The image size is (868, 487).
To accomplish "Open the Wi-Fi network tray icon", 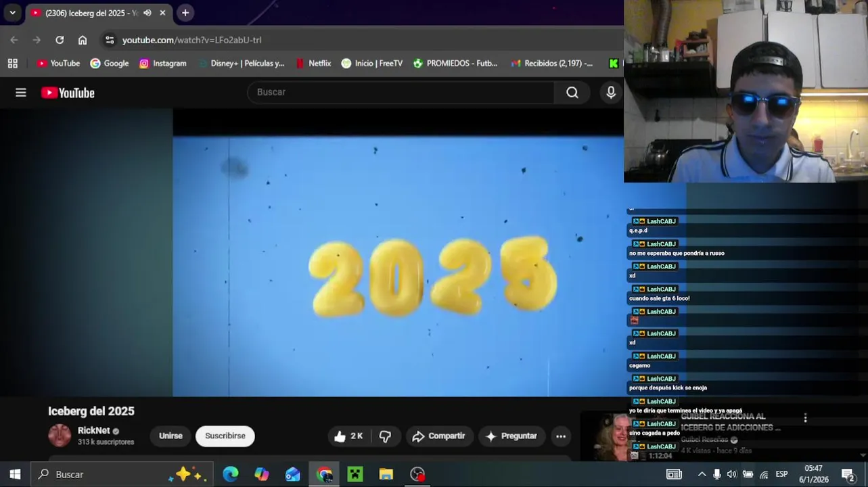I will tap(764, 474).
